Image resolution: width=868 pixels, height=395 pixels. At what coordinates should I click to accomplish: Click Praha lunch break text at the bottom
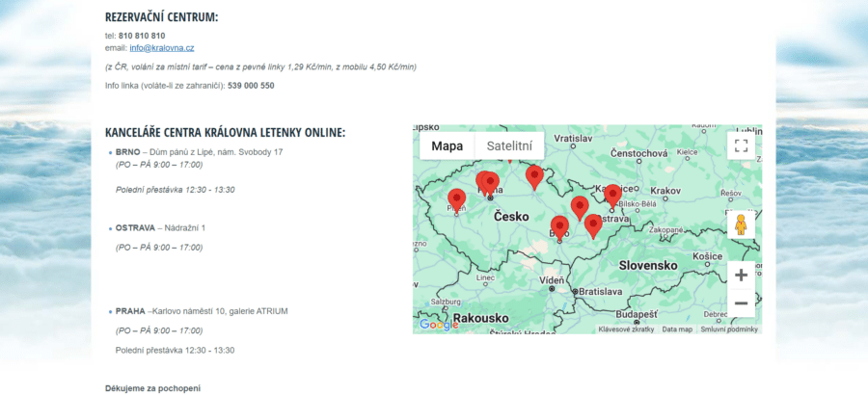[x=175, y=350]
